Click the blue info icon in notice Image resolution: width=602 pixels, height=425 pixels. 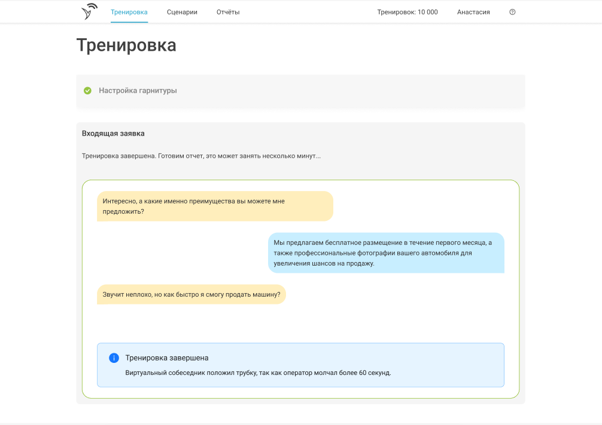pos(114,358)
